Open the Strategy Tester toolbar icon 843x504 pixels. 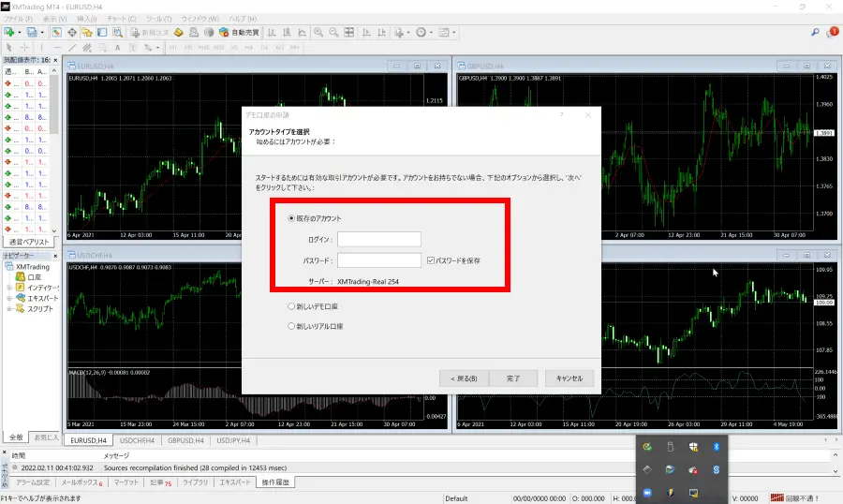click(117, 32)
